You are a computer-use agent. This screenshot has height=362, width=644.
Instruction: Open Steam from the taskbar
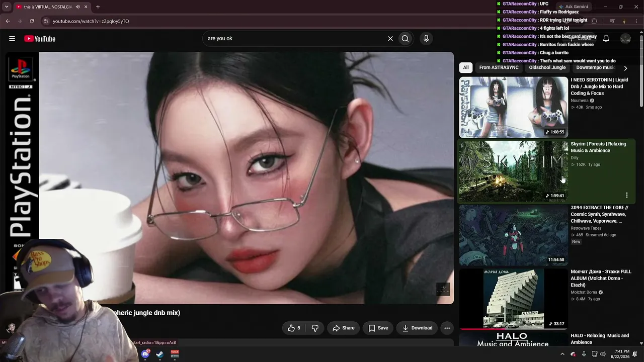159,354
